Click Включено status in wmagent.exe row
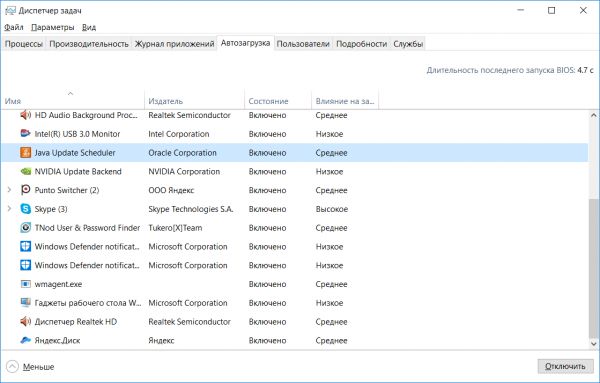600x383 pixels. (267, 284)
